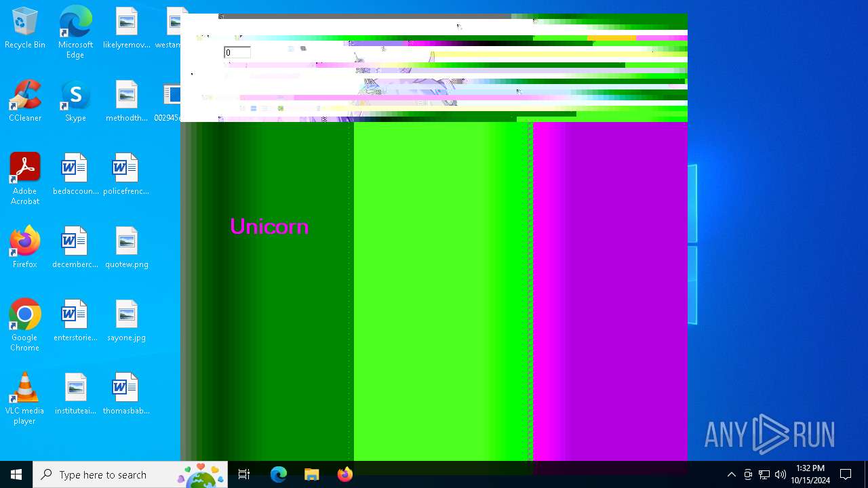Image resolution: width=868 pixels, height=488 pixels.
Task: Select the Microsoft Edge desktop shortcut
Action: (x=75, y=32)
